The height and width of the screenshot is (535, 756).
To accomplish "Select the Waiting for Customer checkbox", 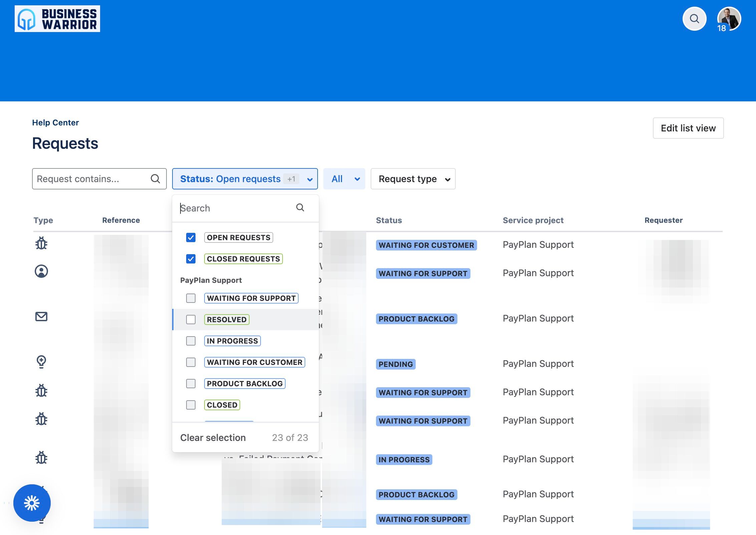I will click(191, 362).
